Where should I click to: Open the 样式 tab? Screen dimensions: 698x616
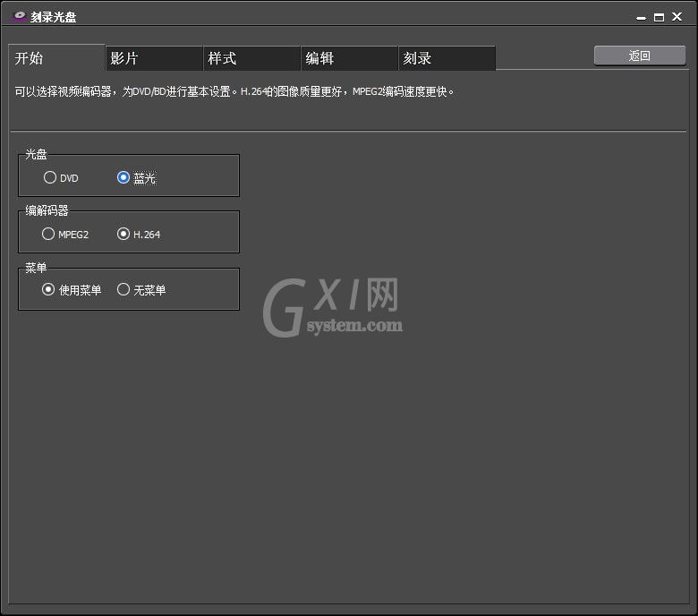tap(251, 58)
